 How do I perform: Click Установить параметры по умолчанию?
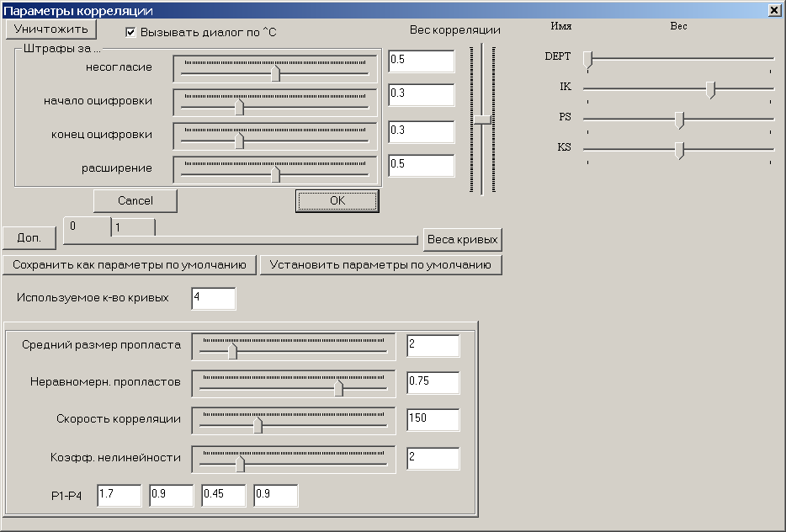(380, 265)
